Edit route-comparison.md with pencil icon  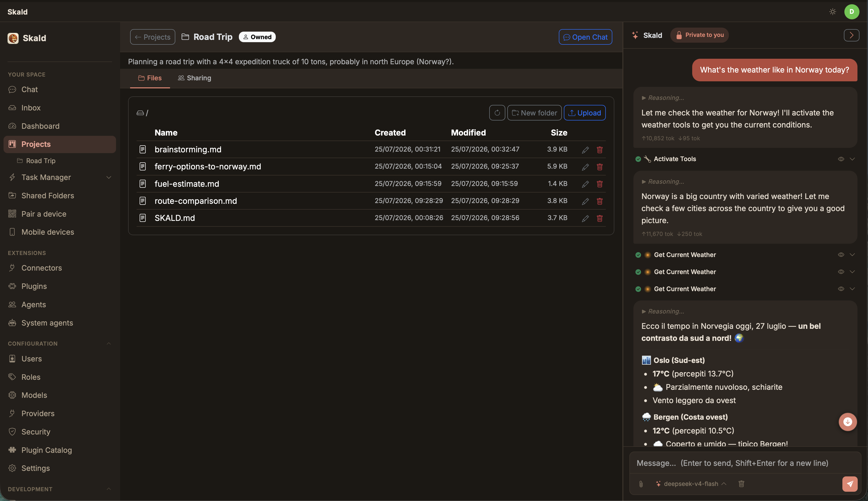[585, 201]
